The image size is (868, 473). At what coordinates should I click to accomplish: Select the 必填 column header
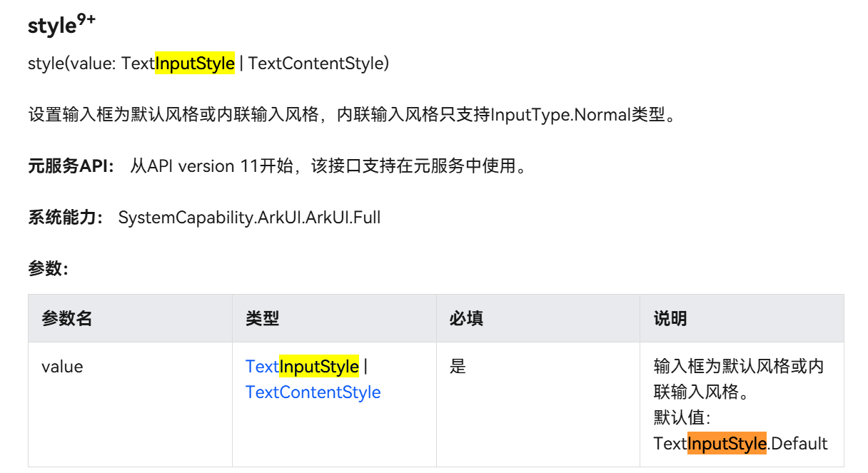(466, 318)
